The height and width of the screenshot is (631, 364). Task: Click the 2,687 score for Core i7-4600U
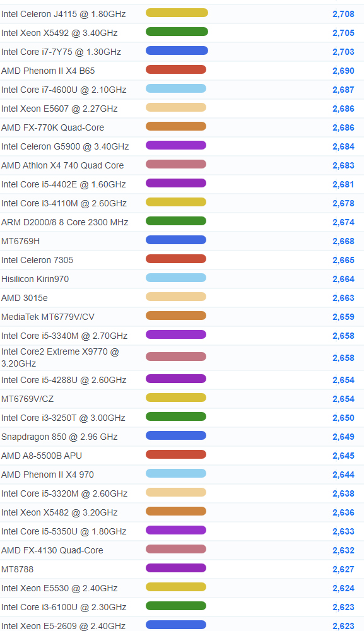coord(343,90)
